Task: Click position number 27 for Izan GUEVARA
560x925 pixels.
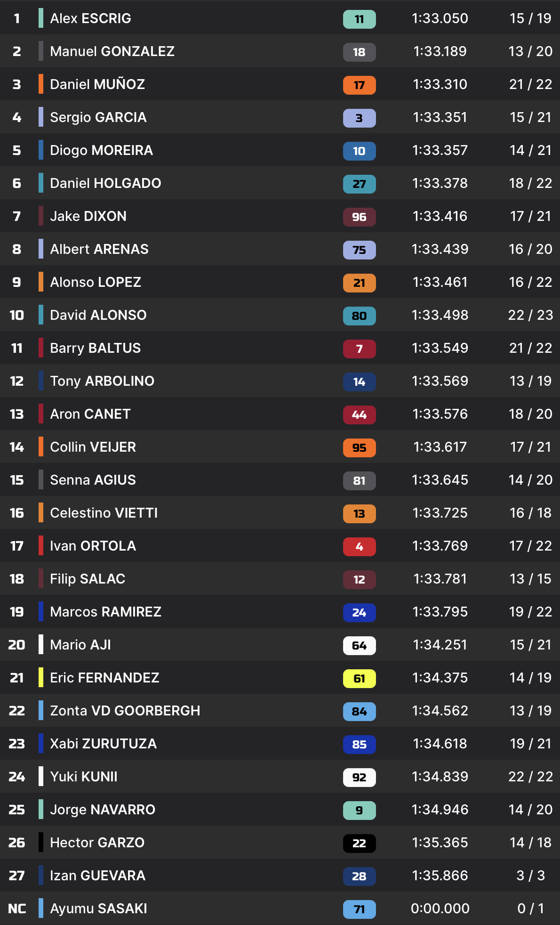Action: (16, 876)
